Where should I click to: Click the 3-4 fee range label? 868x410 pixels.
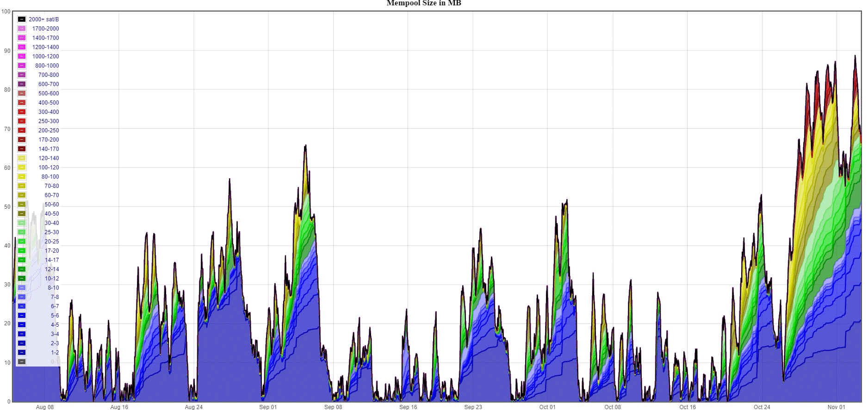point(55,334)
